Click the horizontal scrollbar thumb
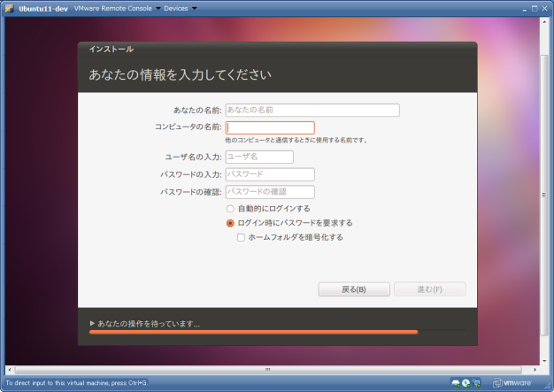This screenshot has width=554, height=392. coord(268,370)
